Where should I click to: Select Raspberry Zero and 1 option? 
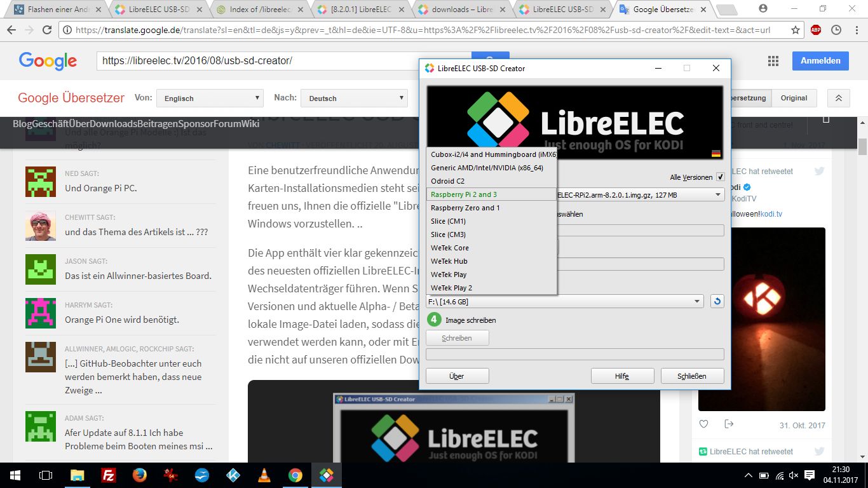[492, 208]
